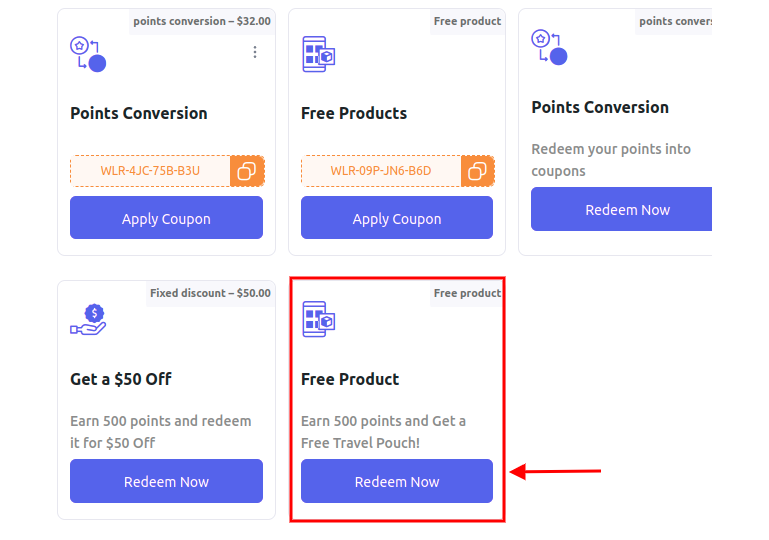Click the Free Product card icon in the bottom row

(319, 319)
